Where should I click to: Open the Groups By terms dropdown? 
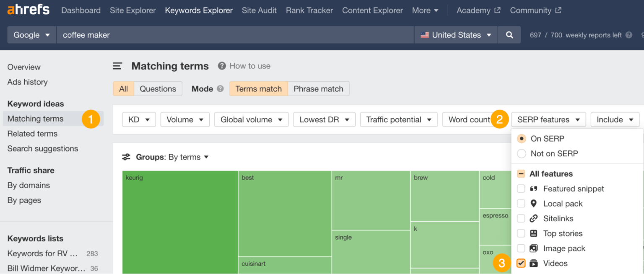pyautogui.click(x=188, y=157)
